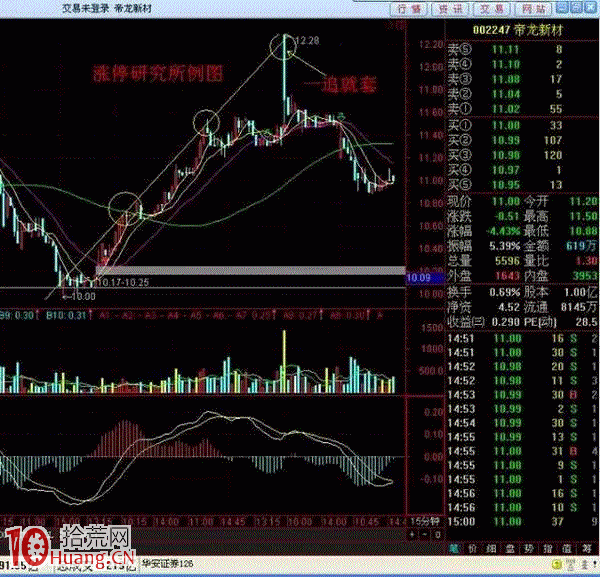
Task: Click the 换手 turnover 0.69%
Action: [505, 292]
